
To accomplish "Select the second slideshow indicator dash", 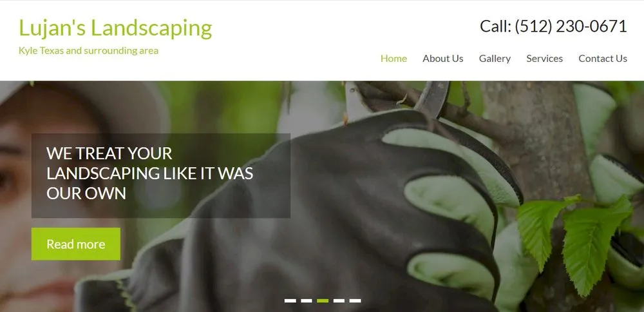I will [x=307, y=300].
